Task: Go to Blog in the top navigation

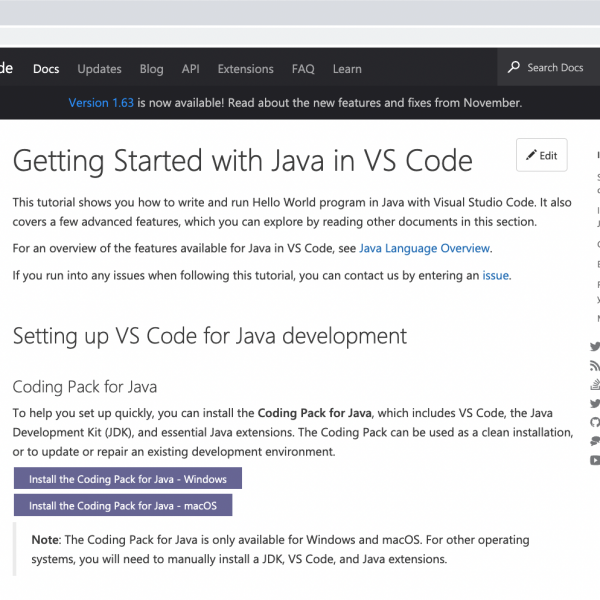Action: click(x=152, y=69)
